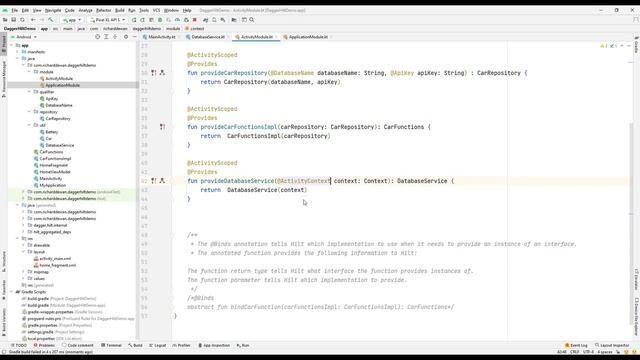
Task: Collapse the 'module' folder in tree
Action: point(29,72)
